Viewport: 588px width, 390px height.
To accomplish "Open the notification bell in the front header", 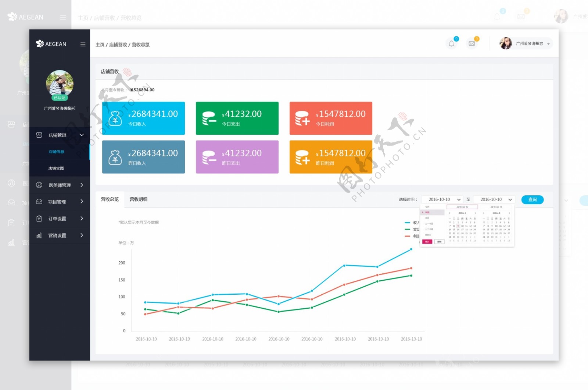I will pos(451,44).
